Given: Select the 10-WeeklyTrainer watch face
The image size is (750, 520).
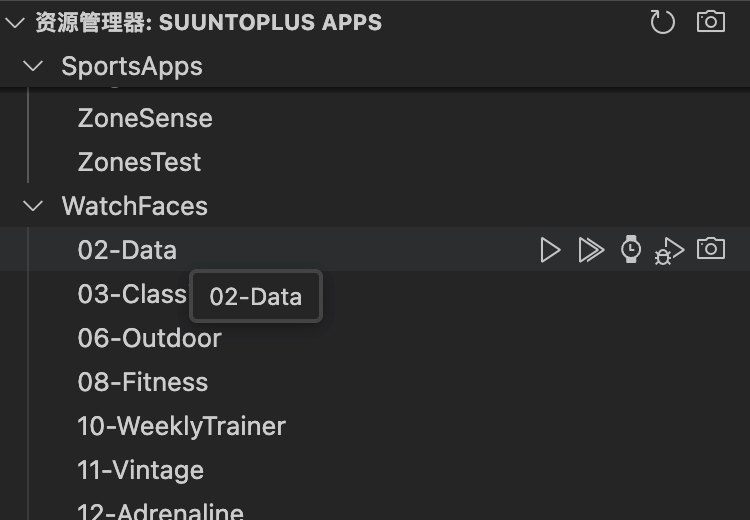Looking at the screenshot, I should point(181,426).
